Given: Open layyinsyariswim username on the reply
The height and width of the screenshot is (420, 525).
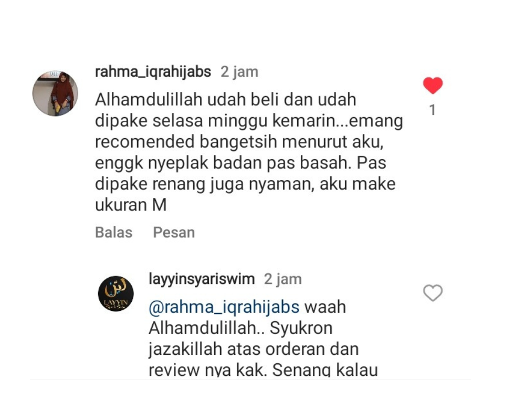Looking at the screenshot, I should pyautogui.click(x=202, y=279).
